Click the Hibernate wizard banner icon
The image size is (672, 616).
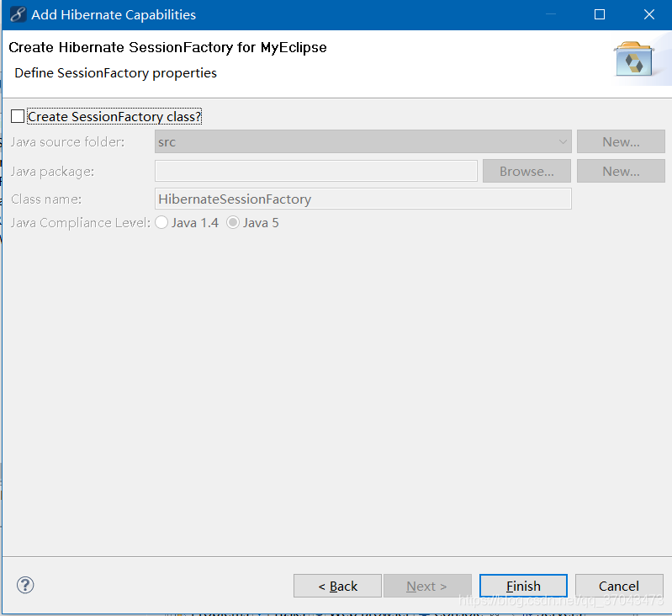pyautogui.click(x=634, y=60)
